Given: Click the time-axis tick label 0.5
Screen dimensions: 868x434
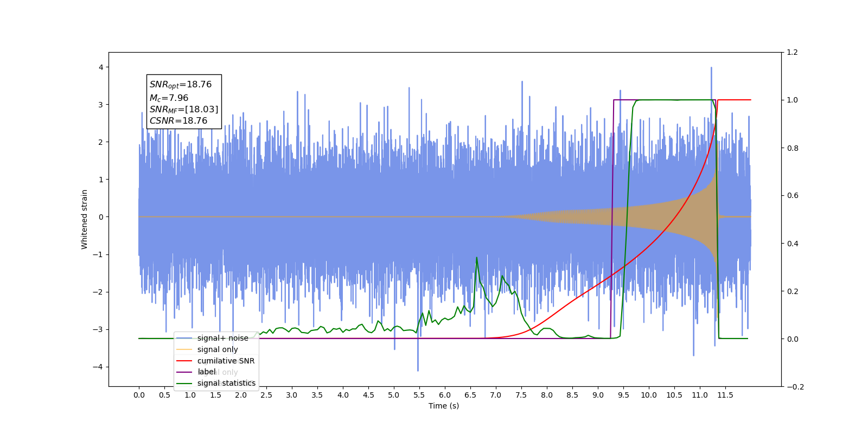Looking at the screenshot, I should tap(164, 395).
